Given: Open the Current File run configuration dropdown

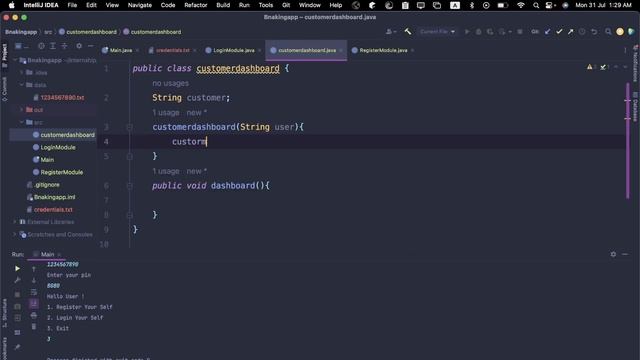Looking at the screenshot, I should [x=437, y=31].
